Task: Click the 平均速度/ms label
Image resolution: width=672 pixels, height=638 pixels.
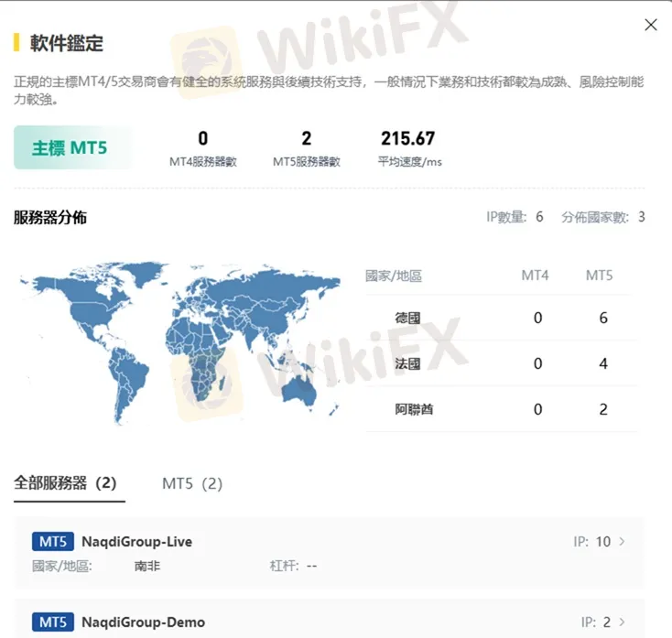Action: click(410, 161)
